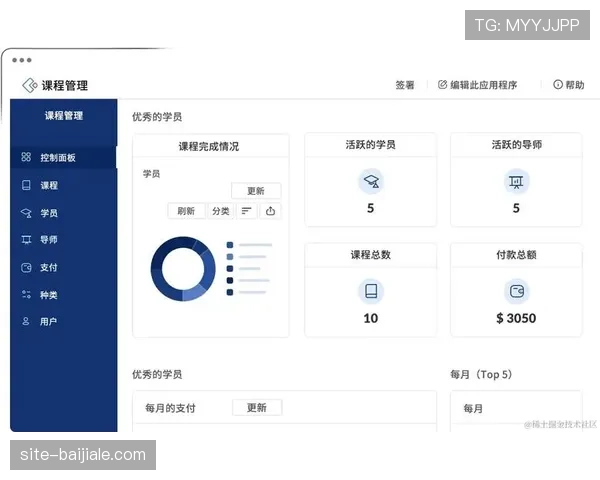
Task: Click the sort lines icon button
Action: (x=247, y=211)
